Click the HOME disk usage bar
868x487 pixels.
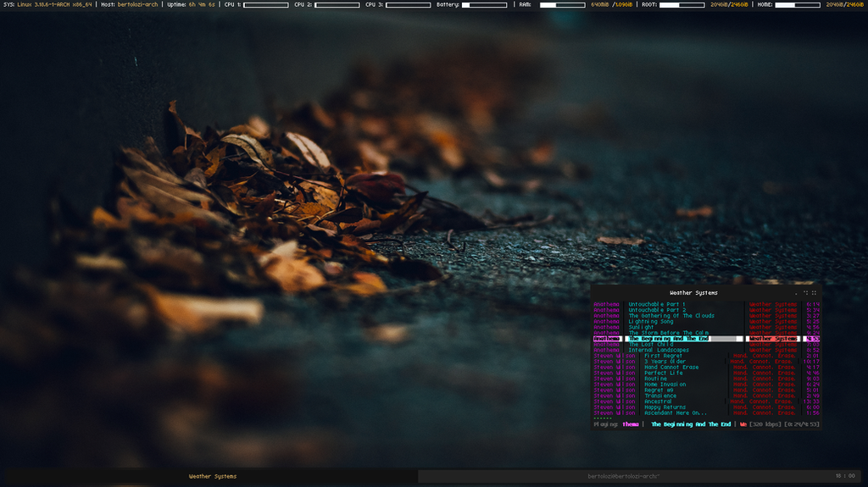798,5
